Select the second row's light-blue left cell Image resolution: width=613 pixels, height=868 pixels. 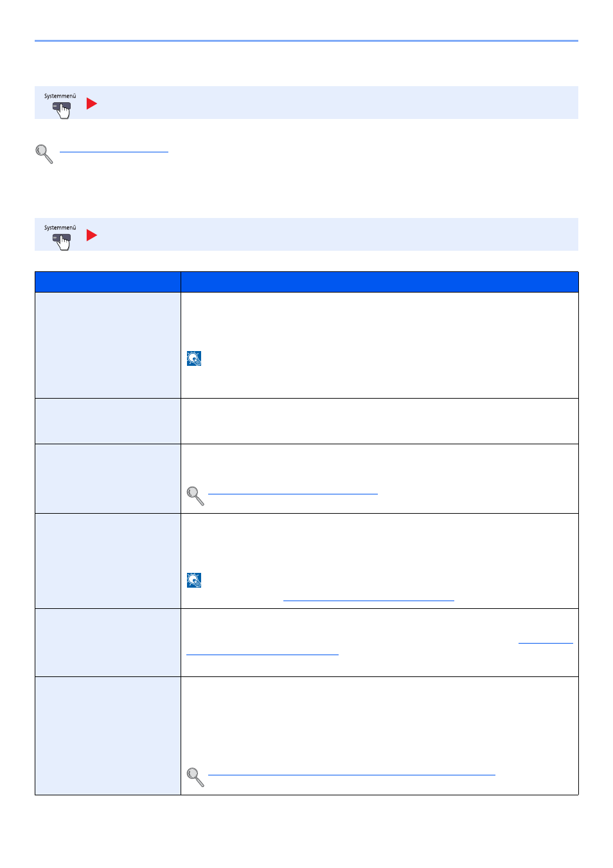click(108, 421)
